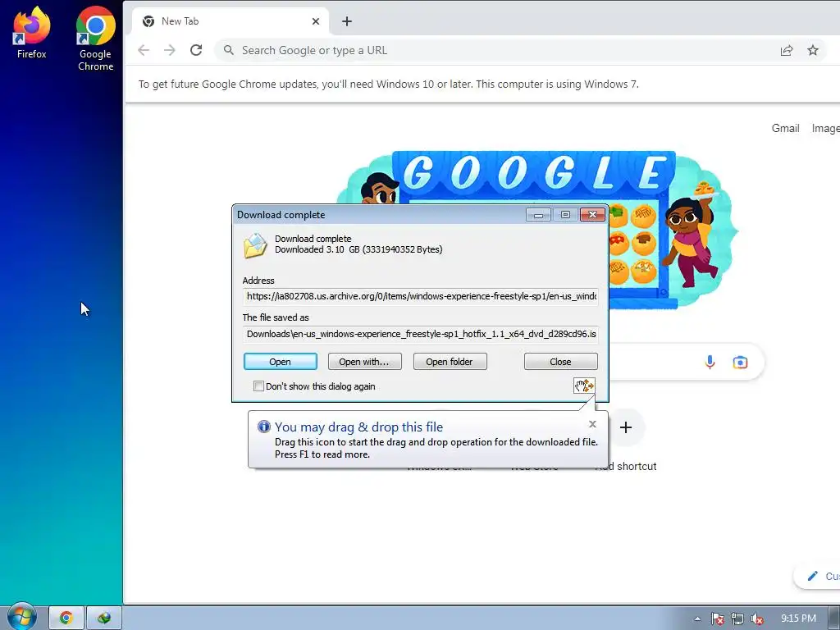
Task: Check Don't show this dialog again
Action: pyautogui.click(x=258, y=386)
